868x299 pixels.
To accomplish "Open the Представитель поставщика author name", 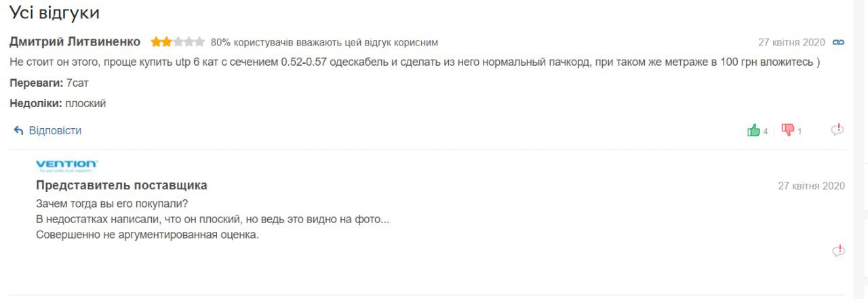I will [x=121, y=185].
